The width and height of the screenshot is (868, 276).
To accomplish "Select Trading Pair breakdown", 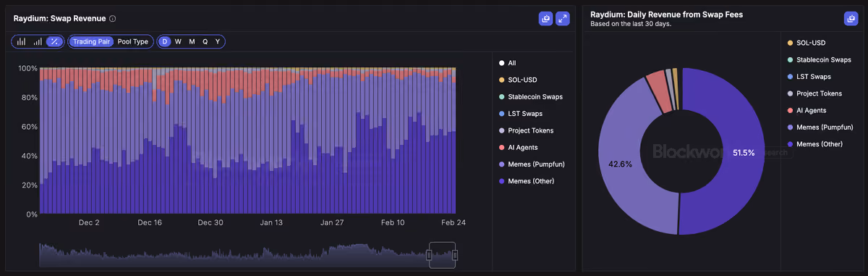I will 91,41.
